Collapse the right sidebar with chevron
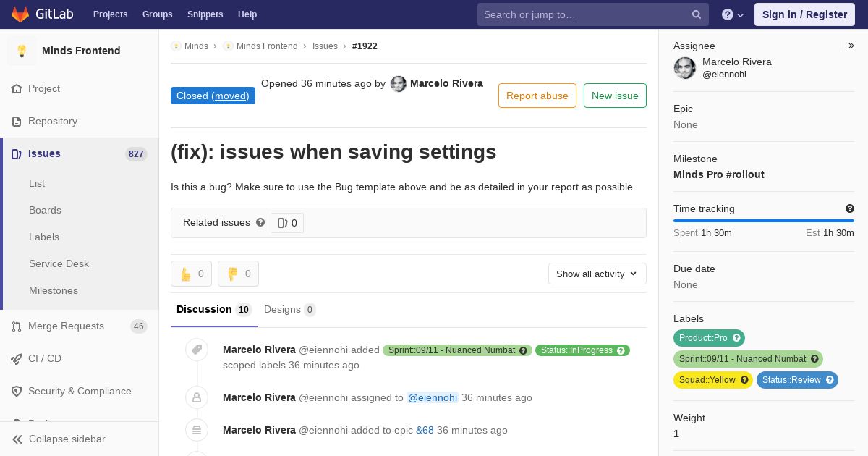Viewport: 868px width, 456px height. point(851,46)
